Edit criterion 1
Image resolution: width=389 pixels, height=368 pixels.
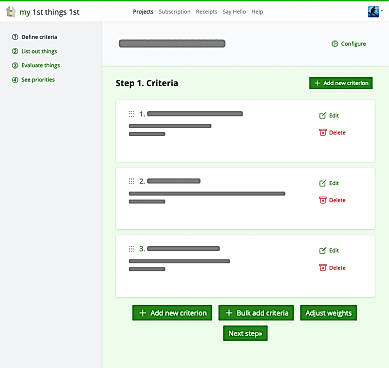click(329, 116)
